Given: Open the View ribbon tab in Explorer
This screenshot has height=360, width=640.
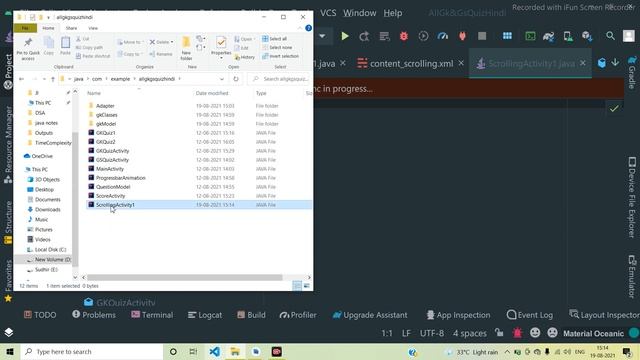Looking at the screenshot, I should (x=93, y=28).
